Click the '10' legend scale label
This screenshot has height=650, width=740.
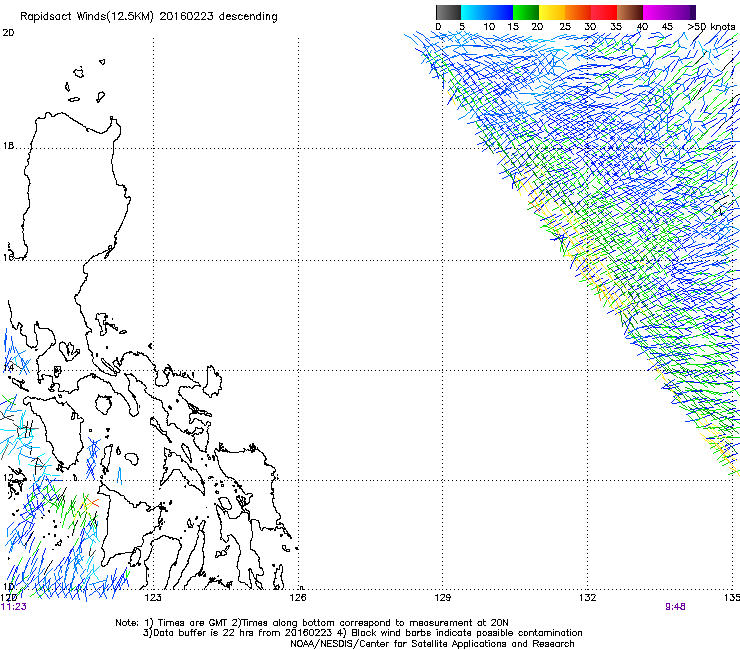point(489,27)
